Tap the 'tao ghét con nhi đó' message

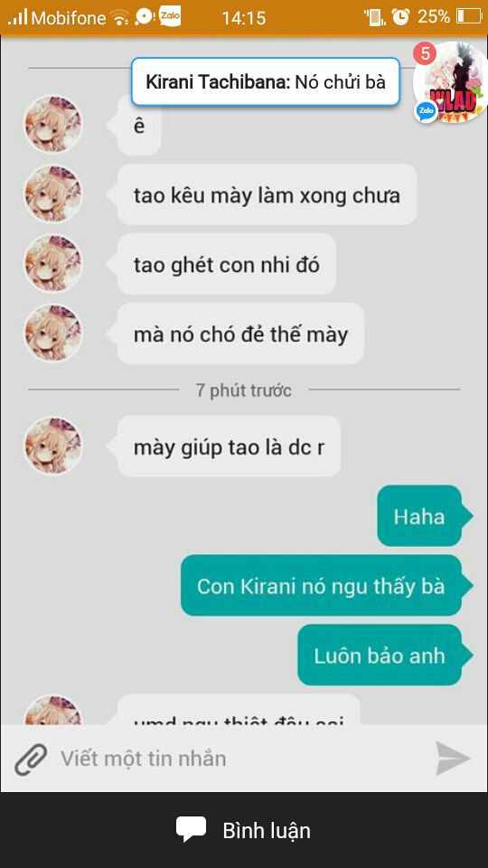coord(226,264)
